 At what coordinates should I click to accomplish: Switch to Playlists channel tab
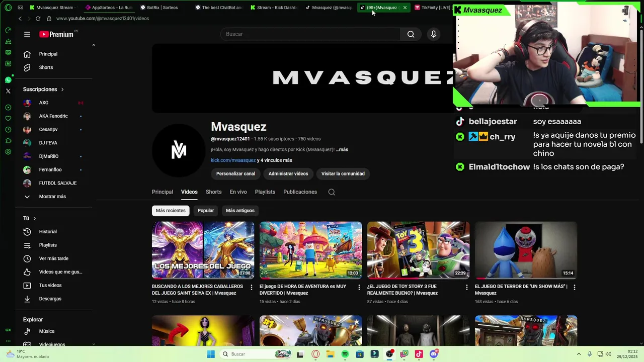[265, 192]
